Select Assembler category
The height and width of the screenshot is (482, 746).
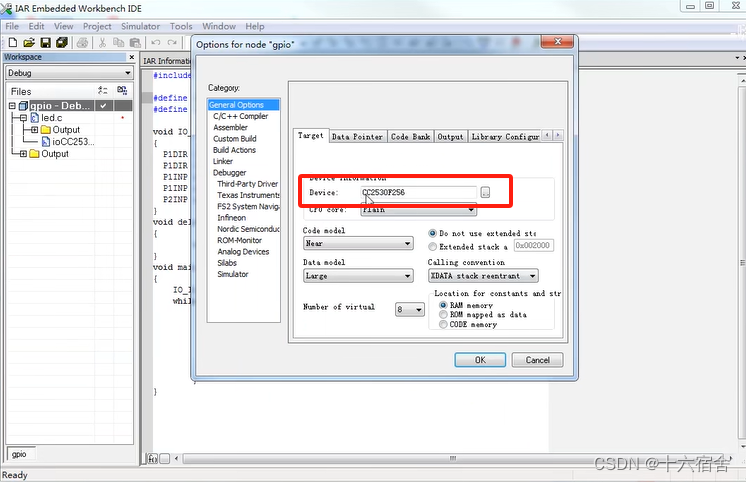(x=231, y=128)
